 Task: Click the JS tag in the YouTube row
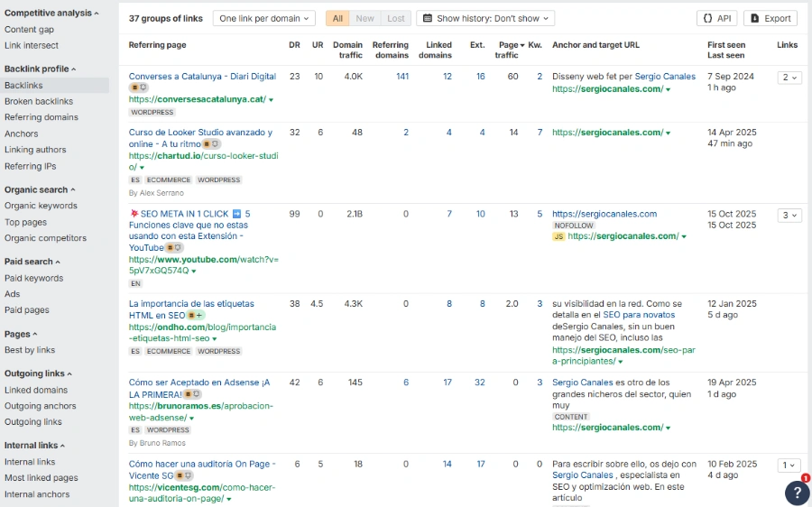tap(558, 236)
